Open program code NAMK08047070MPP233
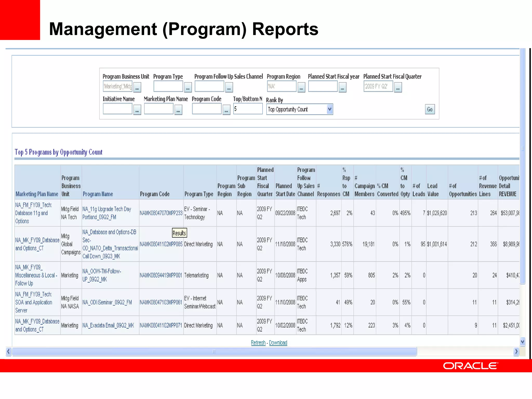 161,213
